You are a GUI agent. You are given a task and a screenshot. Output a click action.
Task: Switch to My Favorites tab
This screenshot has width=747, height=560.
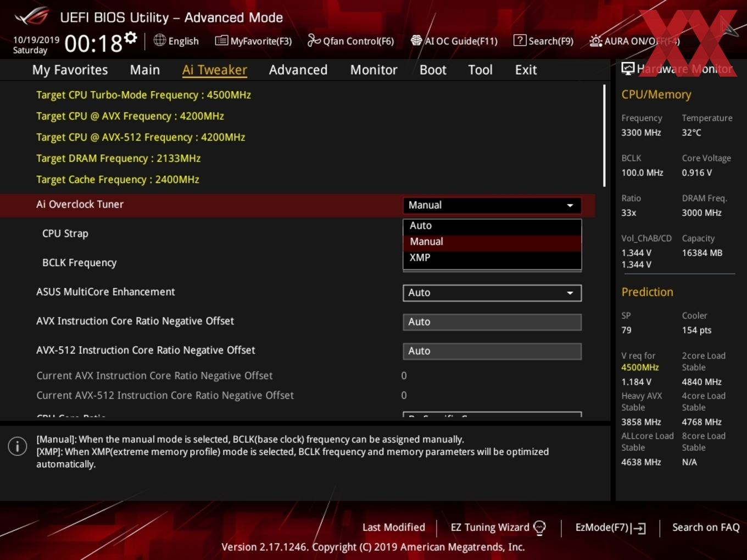coord(70,70)
